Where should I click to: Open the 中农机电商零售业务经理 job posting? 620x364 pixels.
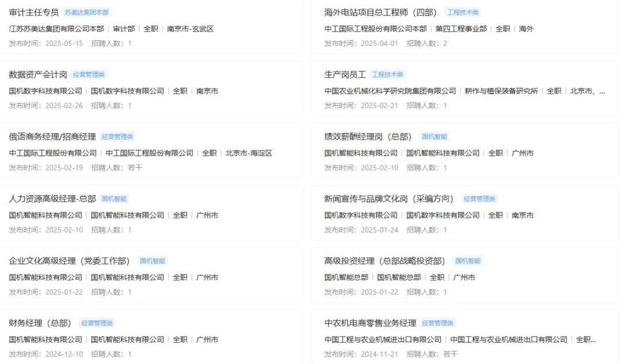(x=370, y=323)
